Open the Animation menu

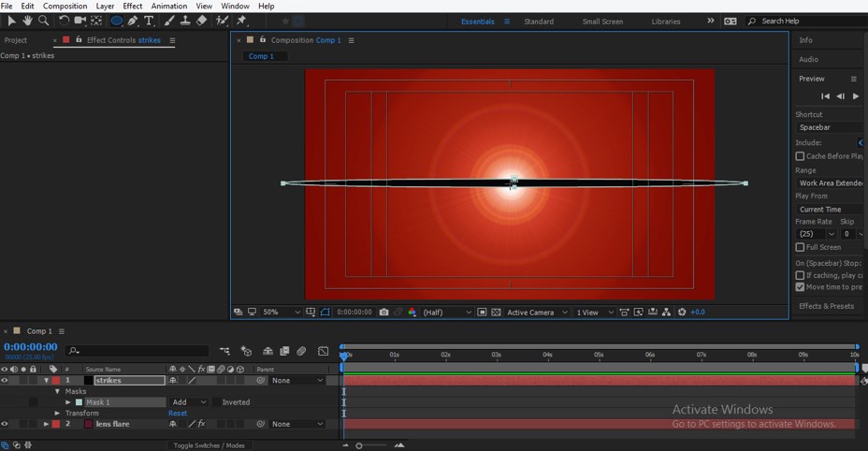point(169,7)
